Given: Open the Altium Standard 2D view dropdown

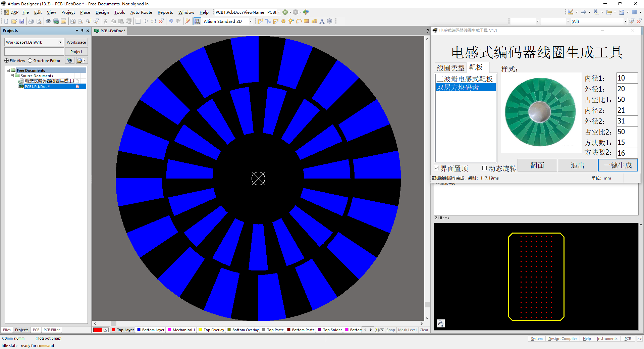Looking at the screenshot, I should click(x=251, y=21).
